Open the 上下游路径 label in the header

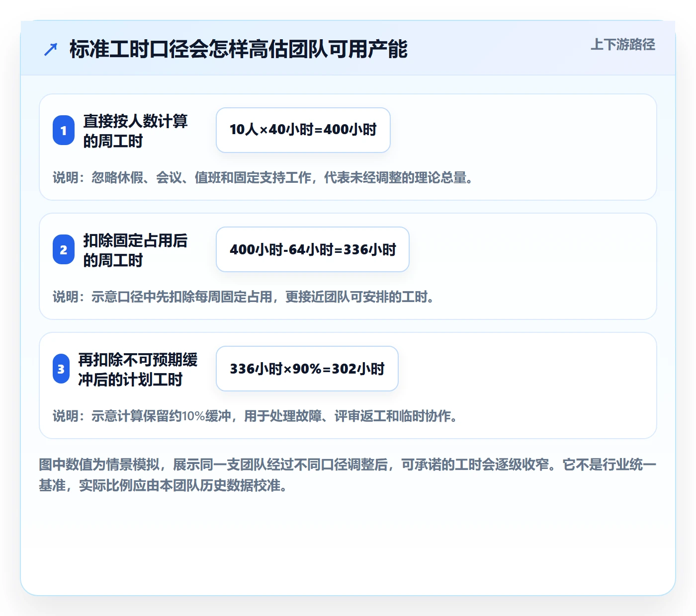click(x=622, y=45)
